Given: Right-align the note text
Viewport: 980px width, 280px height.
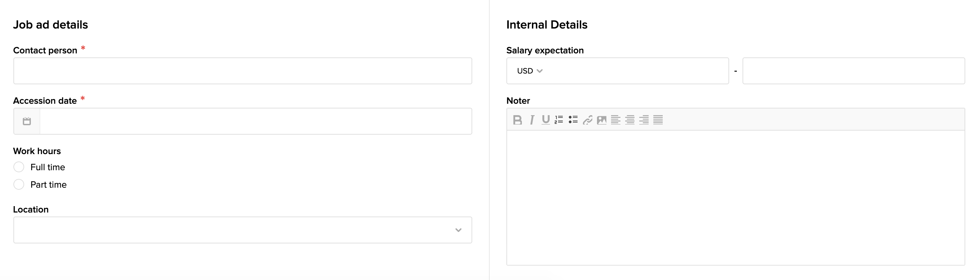Looking at the screenshot, I should tap(644, 120).
